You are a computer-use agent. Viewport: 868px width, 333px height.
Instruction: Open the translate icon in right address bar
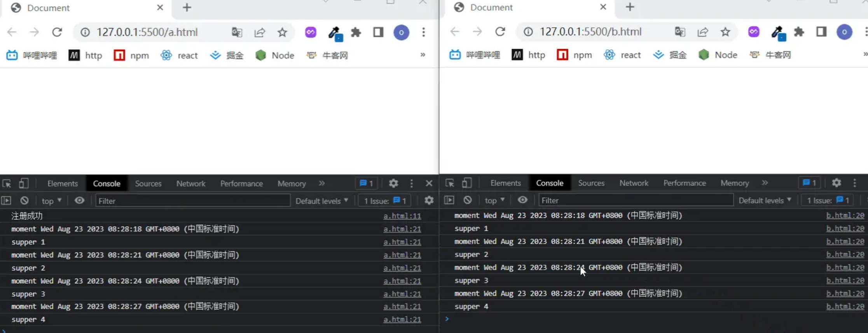[x=680, y=32]
